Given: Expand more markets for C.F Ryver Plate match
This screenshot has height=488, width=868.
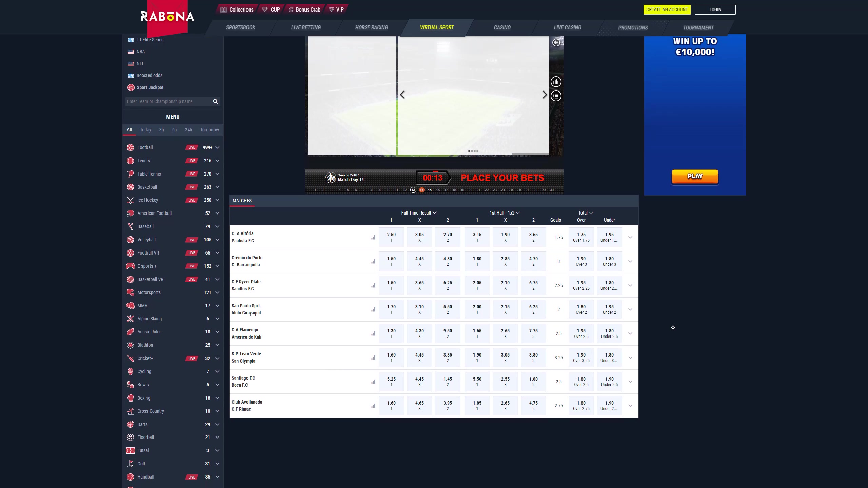Looking at the screenshot, I should pos(630,285).
